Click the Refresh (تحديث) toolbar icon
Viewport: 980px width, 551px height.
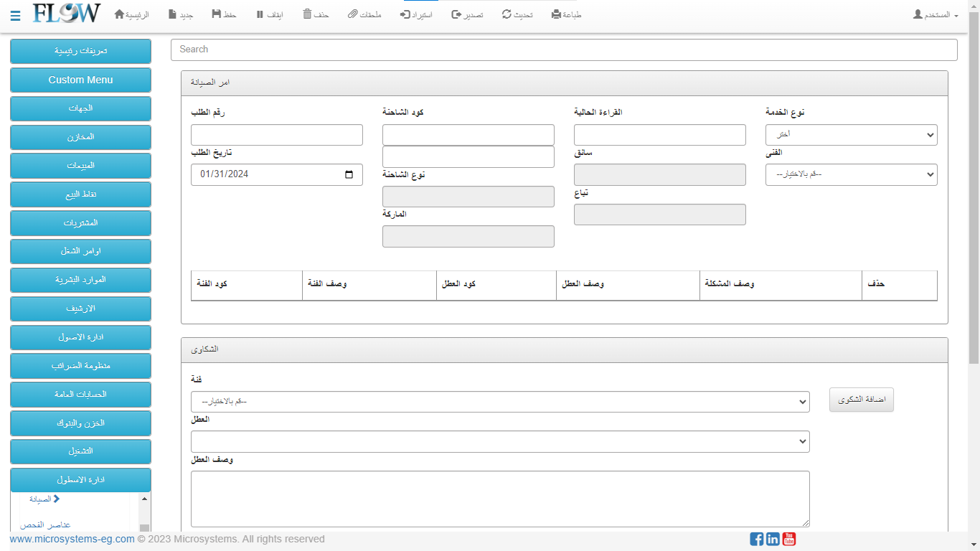(x=507, y=14)
